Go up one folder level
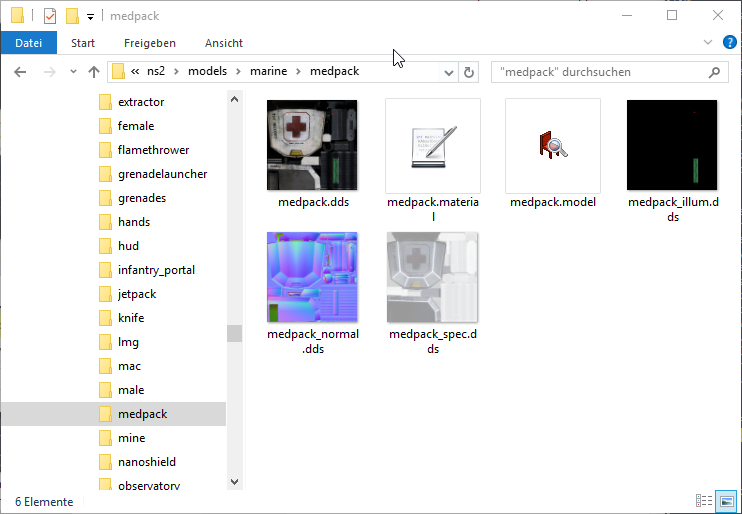The width and height of the screenshot is (742, 514). [94, 72]
